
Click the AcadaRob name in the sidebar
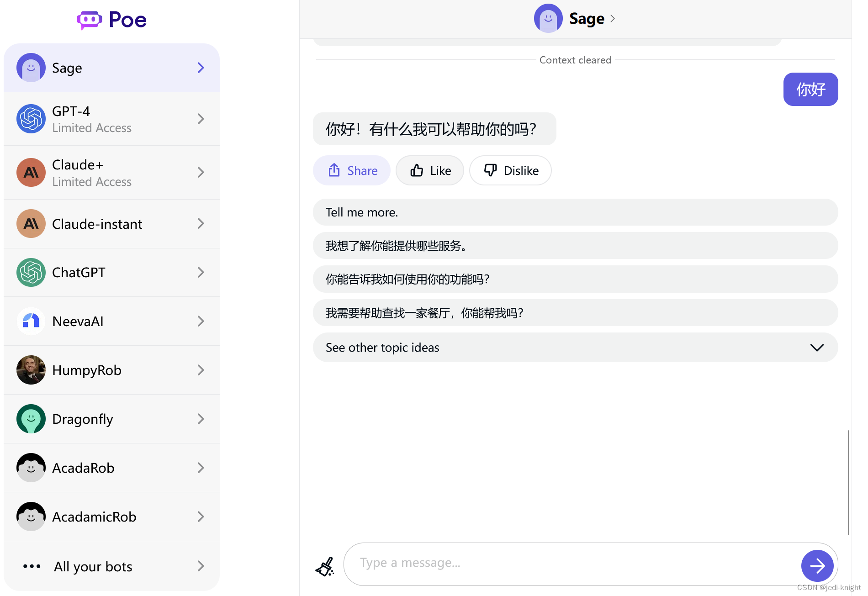[x=83, y=468]
